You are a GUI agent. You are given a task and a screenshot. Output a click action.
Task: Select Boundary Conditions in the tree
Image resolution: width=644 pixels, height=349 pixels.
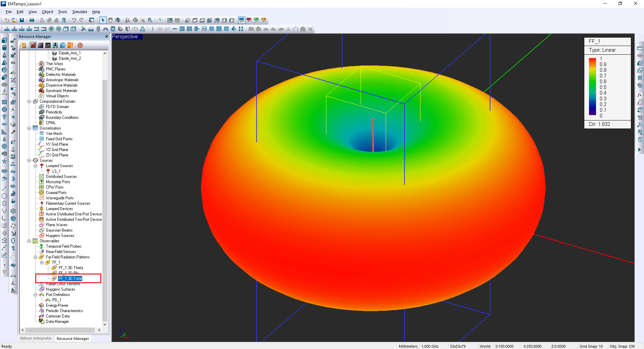62,117
